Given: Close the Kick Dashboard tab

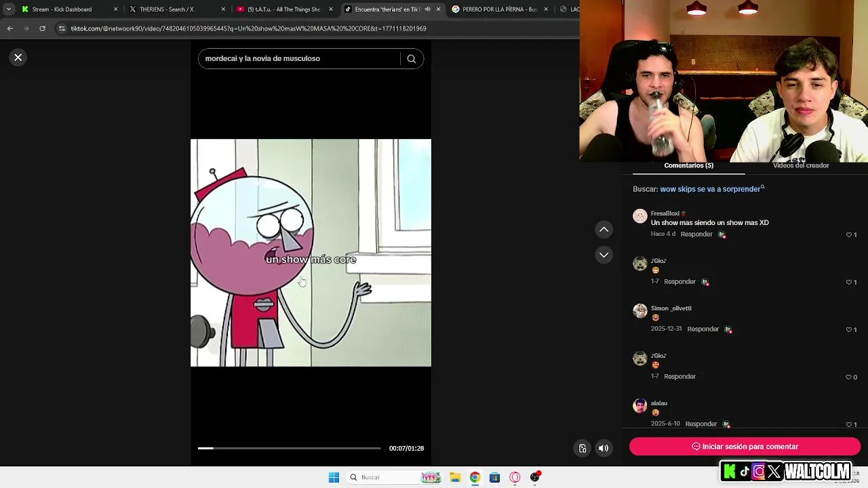Looking at the screenshot, I should pos(115,9).
